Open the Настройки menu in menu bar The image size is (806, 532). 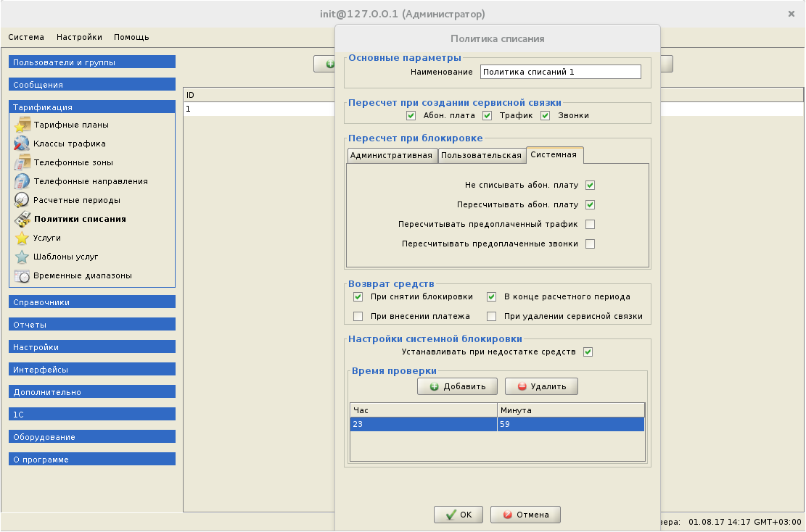click(79, 37)
